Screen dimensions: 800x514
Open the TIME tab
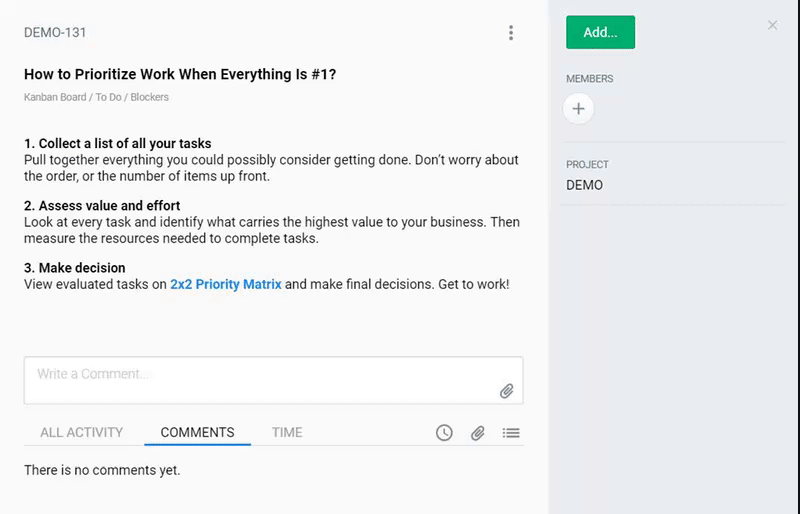tap(287, 433)
